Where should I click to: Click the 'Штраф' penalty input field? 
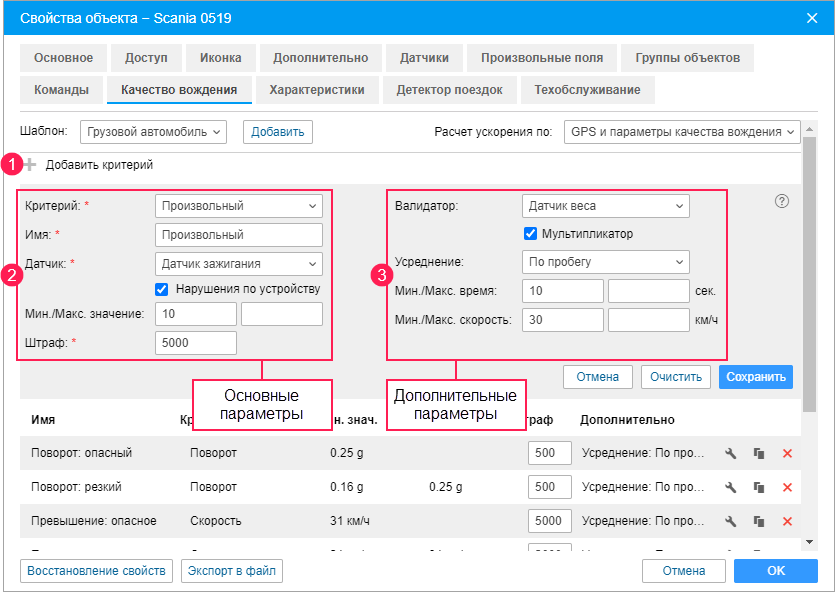coord(196,343)
